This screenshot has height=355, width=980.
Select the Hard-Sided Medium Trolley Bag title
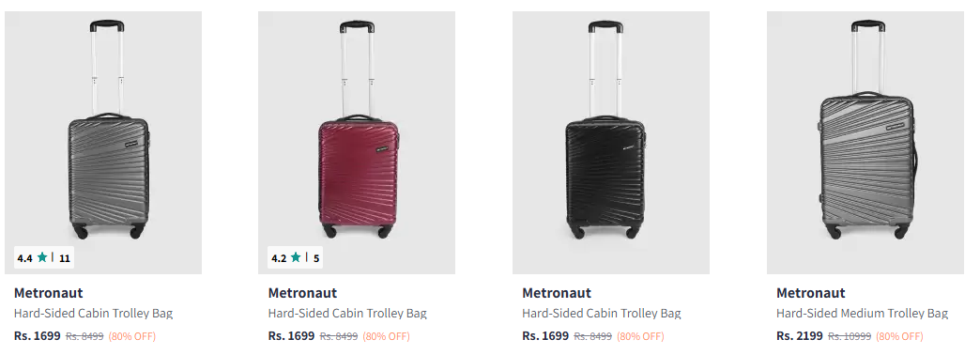tap(862, 313)
